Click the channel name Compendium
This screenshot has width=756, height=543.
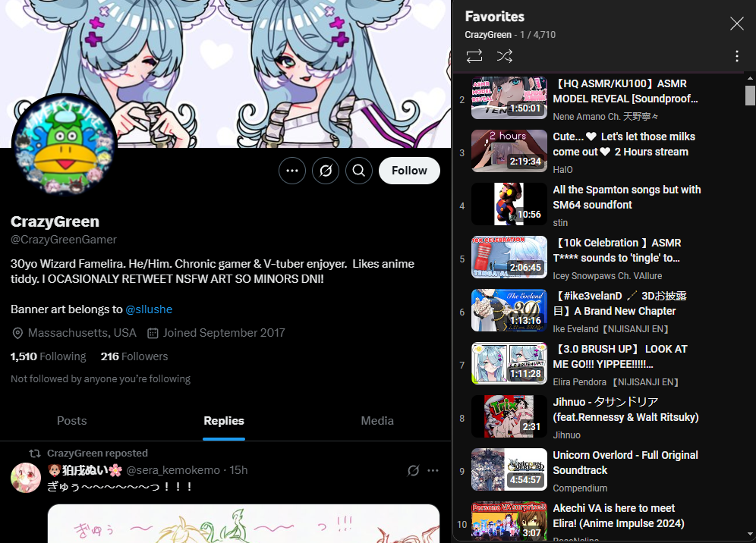click(580, 488)
